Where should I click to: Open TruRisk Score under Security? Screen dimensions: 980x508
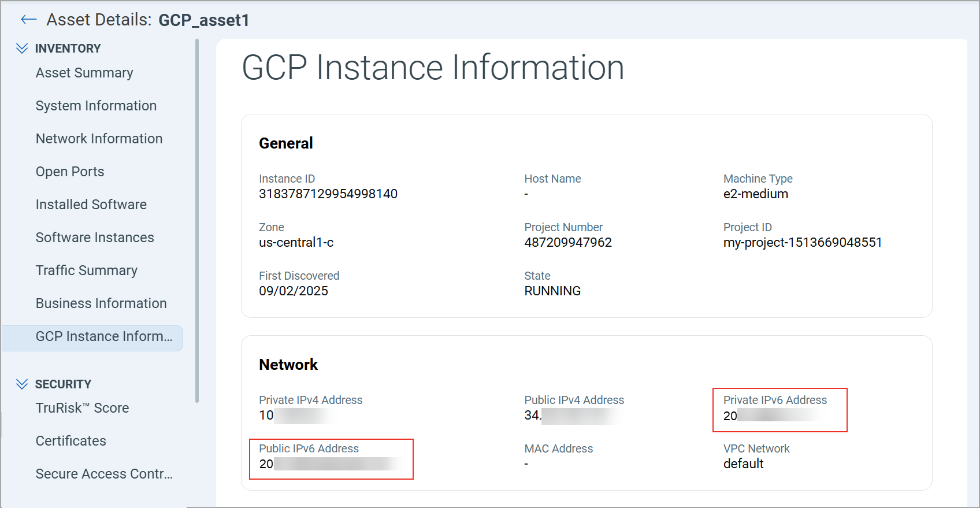tap(82, 408)
